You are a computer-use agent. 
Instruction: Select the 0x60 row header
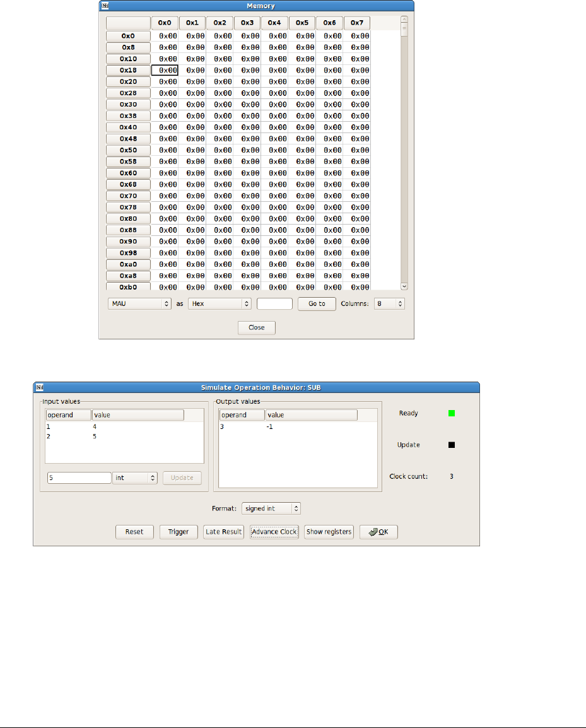(x=128, y=173)
